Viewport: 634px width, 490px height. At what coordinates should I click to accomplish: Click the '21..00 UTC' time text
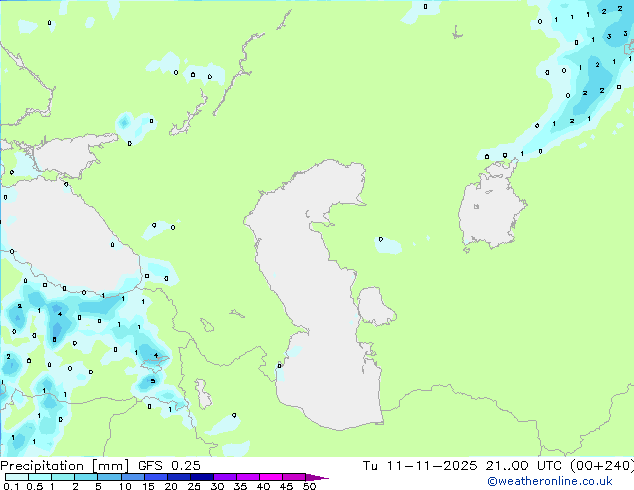coord(523,466)
